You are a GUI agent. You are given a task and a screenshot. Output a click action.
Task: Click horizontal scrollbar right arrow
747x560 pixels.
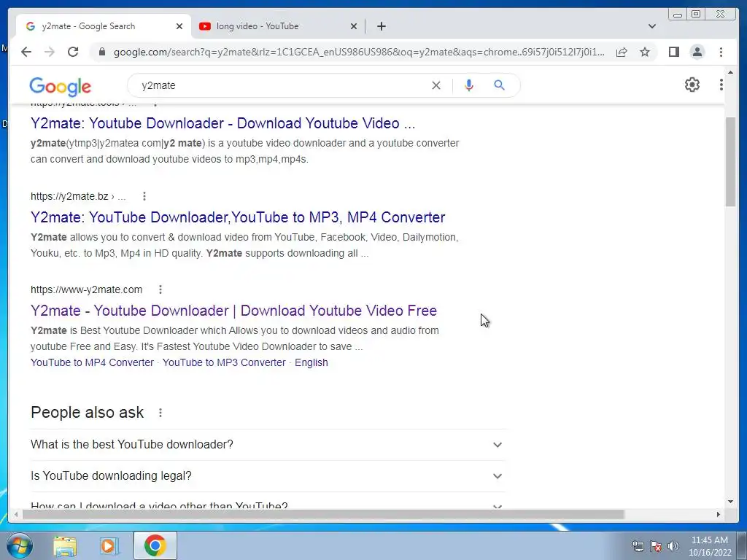[x=719, y=514]
